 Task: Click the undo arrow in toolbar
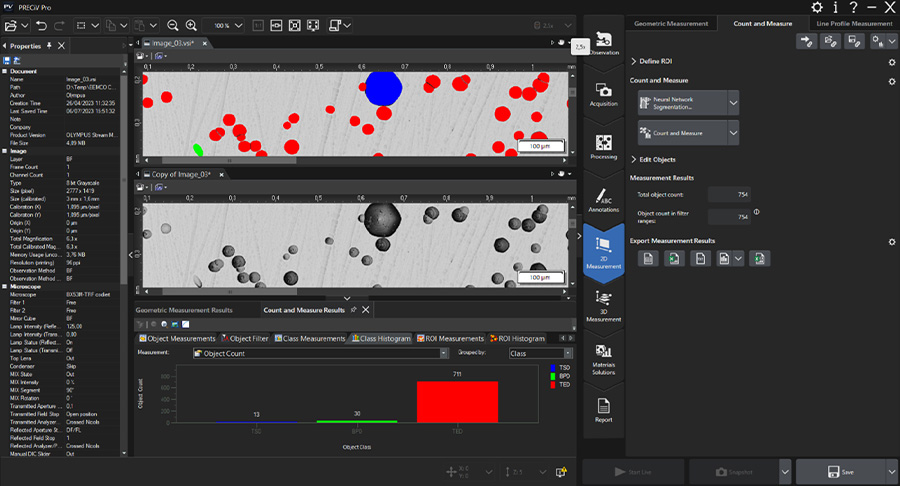pos(41,25)
